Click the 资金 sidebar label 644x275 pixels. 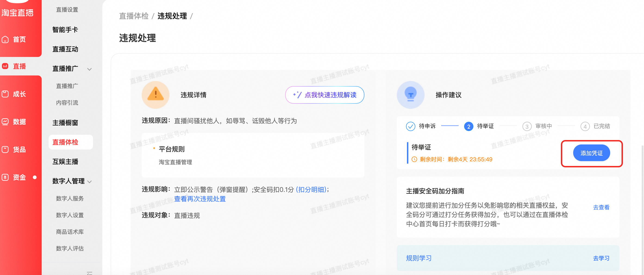tap(19, 177)
